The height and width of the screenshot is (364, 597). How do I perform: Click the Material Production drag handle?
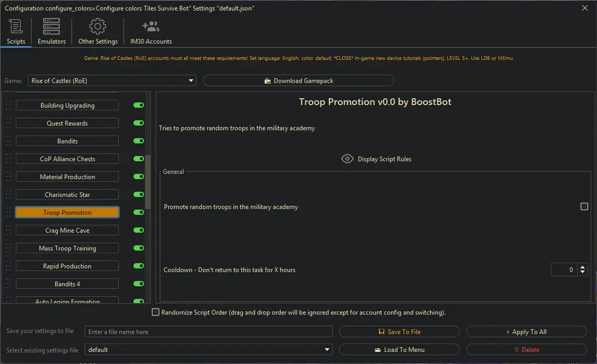point(8,177)
